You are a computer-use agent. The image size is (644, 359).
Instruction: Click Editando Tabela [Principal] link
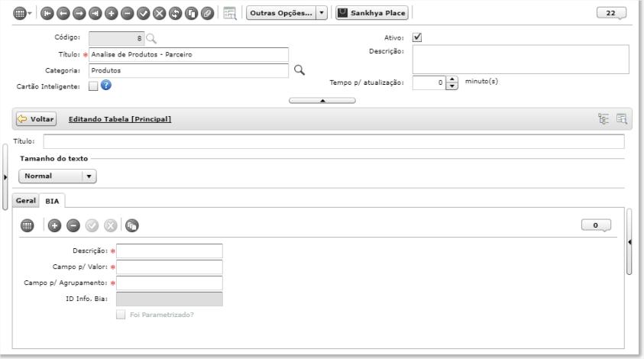tap(120, 119)
